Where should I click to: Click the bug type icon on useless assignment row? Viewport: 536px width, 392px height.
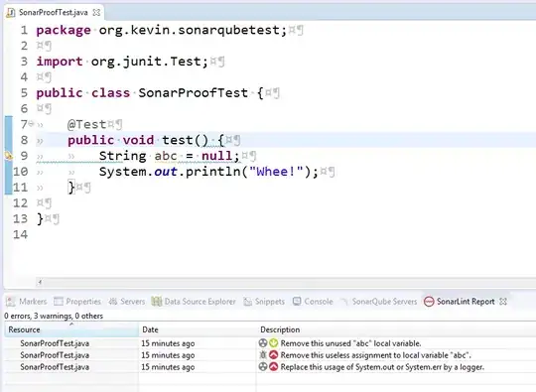pyautogui.click(x=263, y=355)
